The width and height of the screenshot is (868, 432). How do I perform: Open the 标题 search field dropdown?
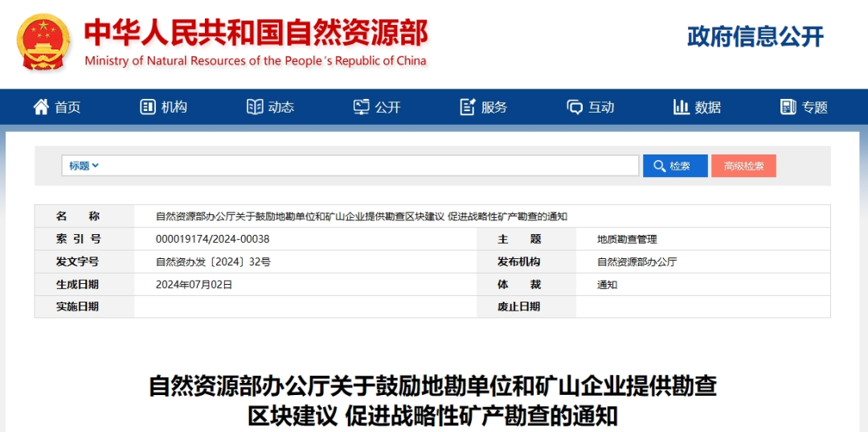(84, 166)
